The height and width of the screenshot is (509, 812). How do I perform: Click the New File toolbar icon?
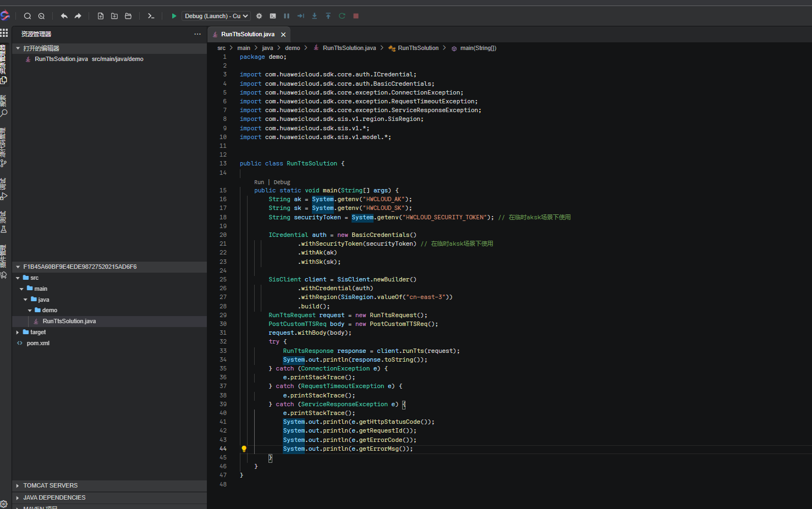tap(101, 16)
